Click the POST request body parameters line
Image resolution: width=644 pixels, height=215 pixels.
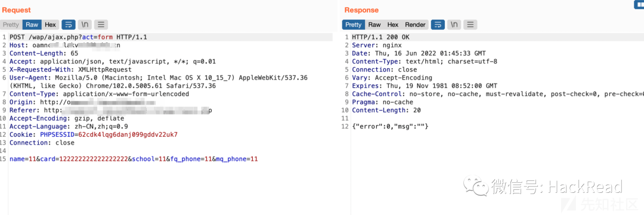pyautogui.click(x=134, y=159)
